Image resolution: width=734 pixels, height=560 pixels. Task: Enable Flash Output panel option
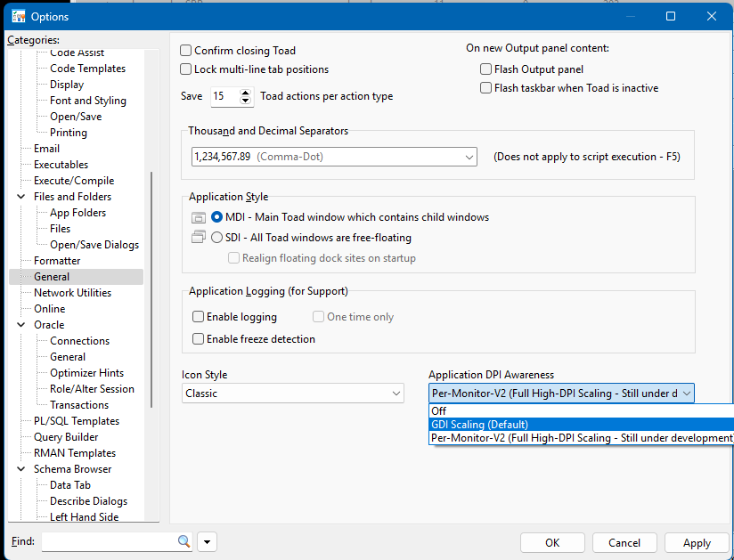point(485,69)
